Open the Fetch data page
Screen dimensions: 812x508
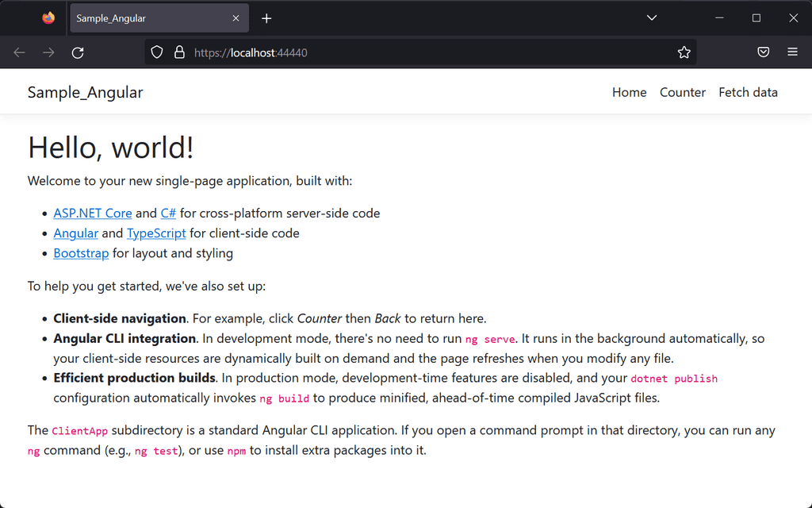pos(748,92)
